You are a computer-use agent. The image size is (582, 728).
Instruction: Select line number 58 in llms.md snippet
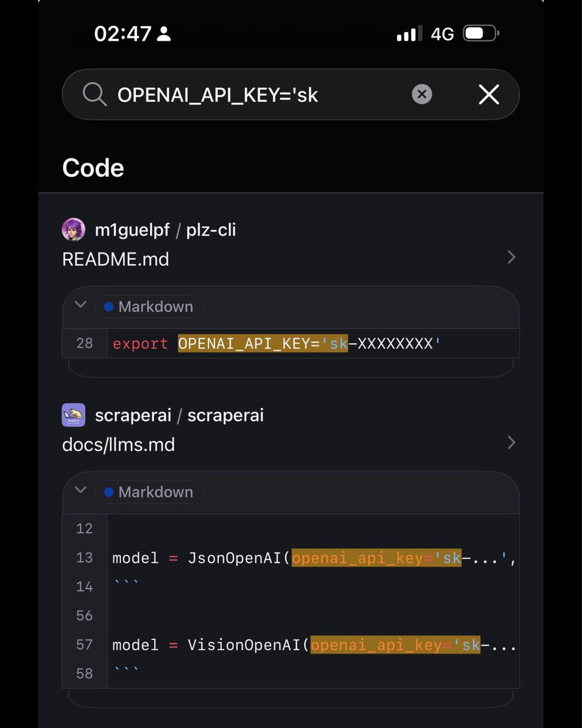click(x=85, y=673)
